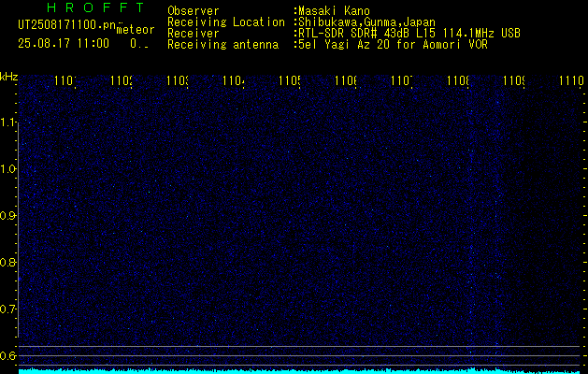Click the kHz axis unit label
Screen dimensions: 588x374
coord(8,77)
